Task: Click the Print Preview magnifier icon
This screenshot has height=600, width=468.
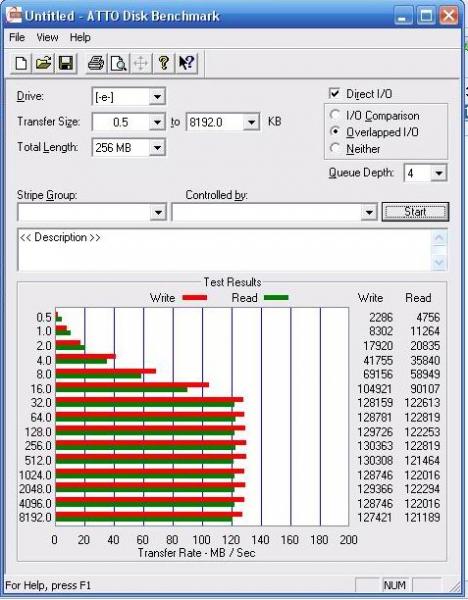Action: click(118, 63)
